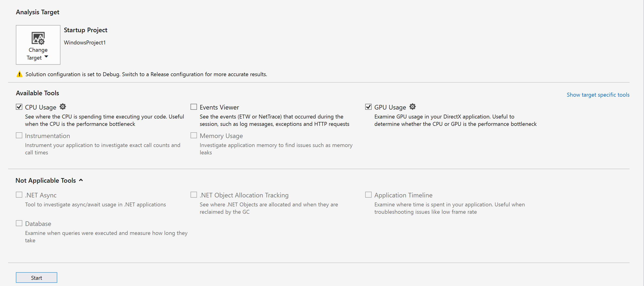Tick .NET Object Allocation Tracking checkbox
The width and height of the screenshot is (644, 286).
coord(194,195)
